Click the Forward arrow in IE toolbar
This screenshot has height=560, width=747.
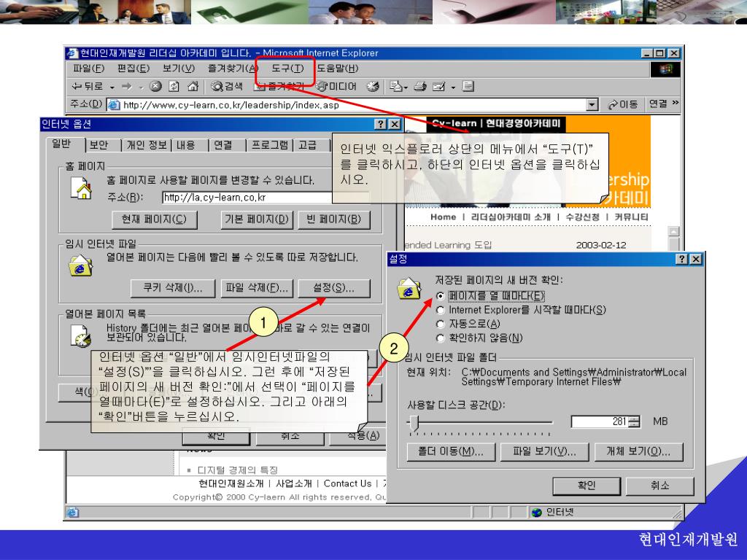pos(127,87)
